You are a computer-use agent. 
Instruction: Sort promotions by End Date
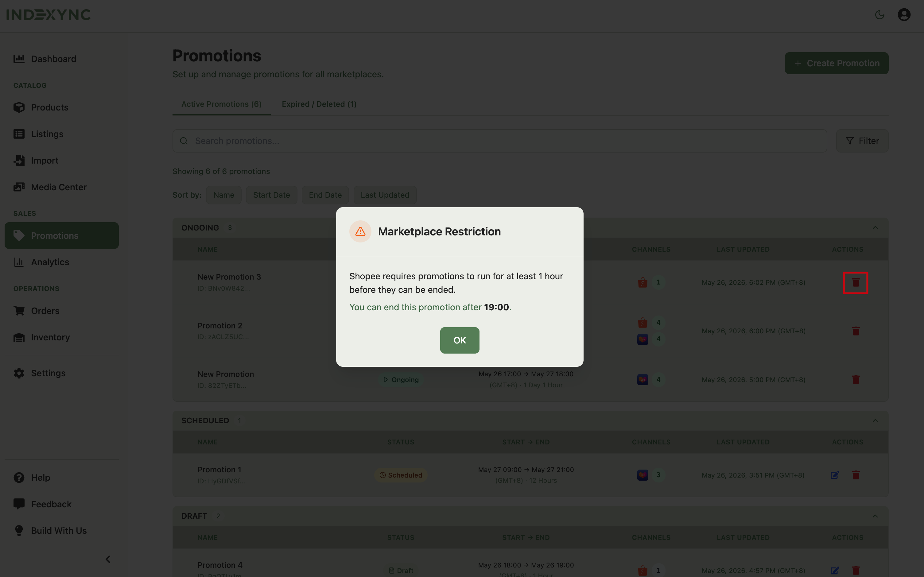tap(325, 195)
